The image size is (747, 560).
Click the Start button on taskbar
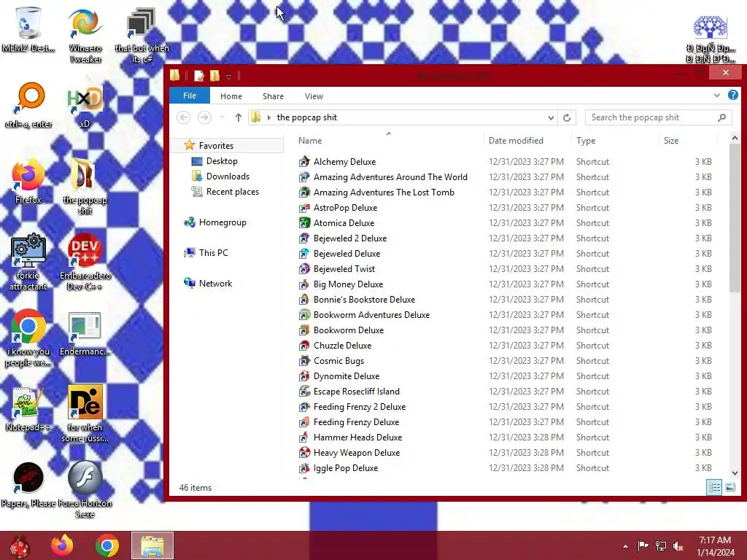[x=19, y=545]
